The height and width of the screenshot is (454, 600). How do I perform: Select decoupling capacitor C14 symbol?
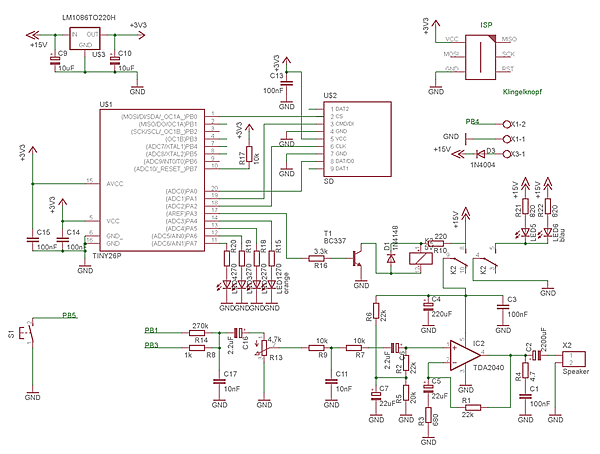pos(62,240)
